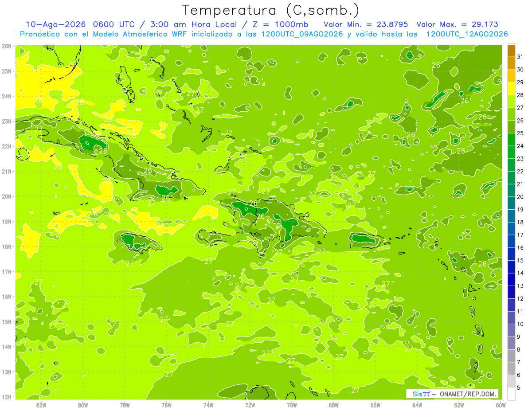Click the "64W" longitude axis label

[417, 405]
